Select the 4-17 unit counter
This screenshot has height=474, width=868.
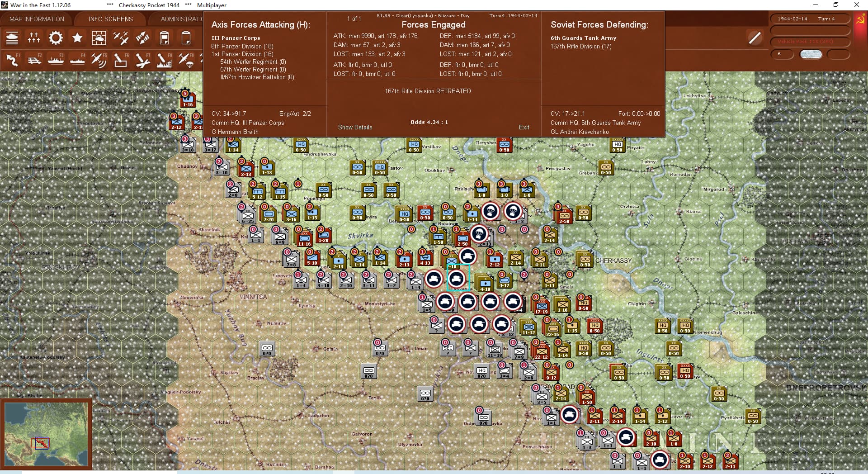coord(504,280)
